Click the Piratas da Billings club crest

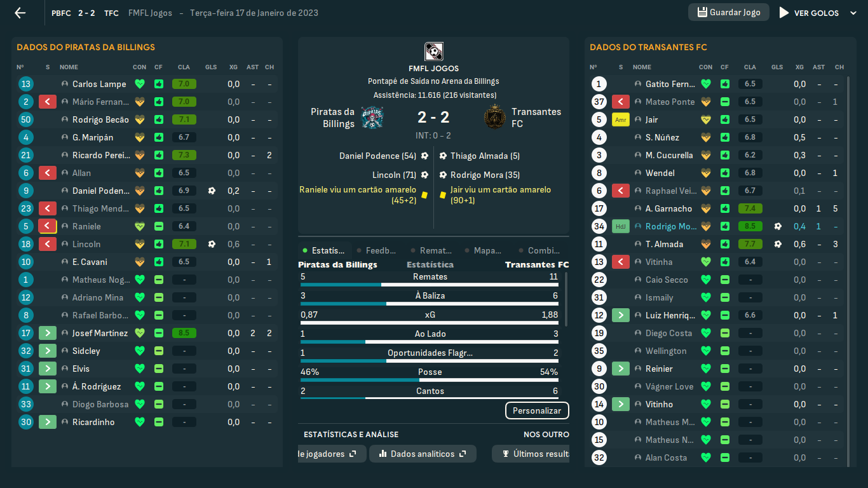[372, 118]
